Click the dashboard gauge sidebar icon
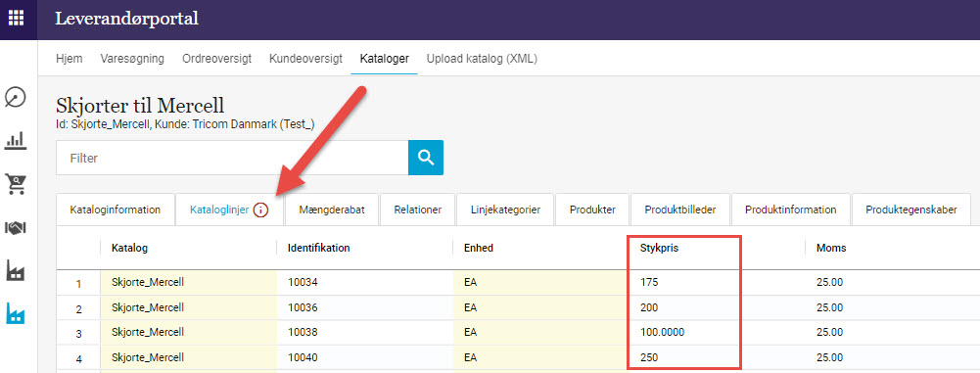Viewport: 980px width, 373px height. [15, 98]
